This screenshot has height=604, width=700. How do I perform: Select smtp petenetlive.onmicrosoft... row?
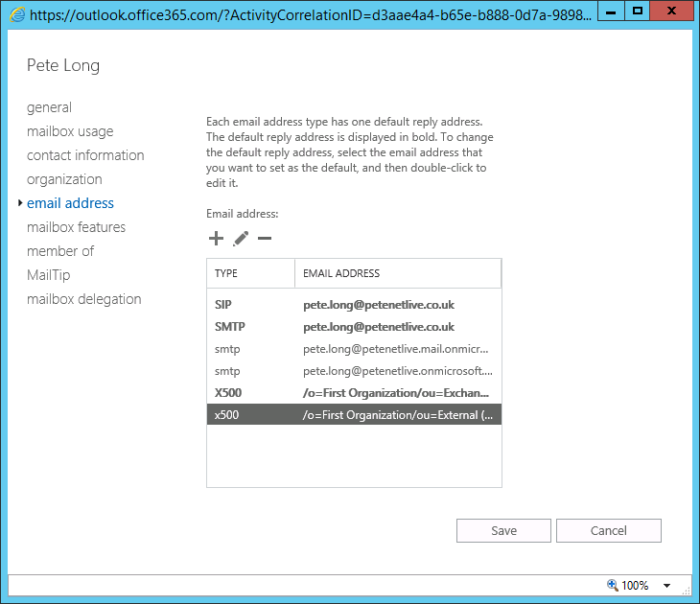click(x=354, y=371)
